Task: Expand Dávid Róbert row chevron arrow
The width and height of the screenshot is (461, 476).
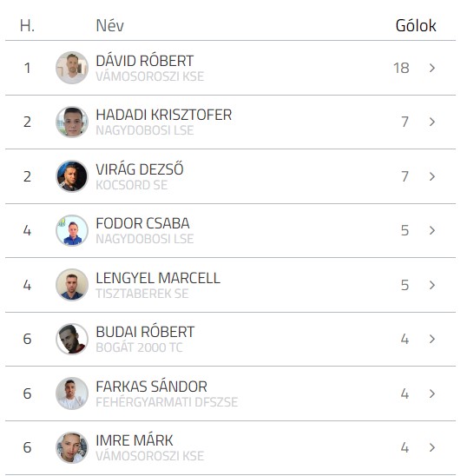Action: pyautogui.click(x=432, y=68)
